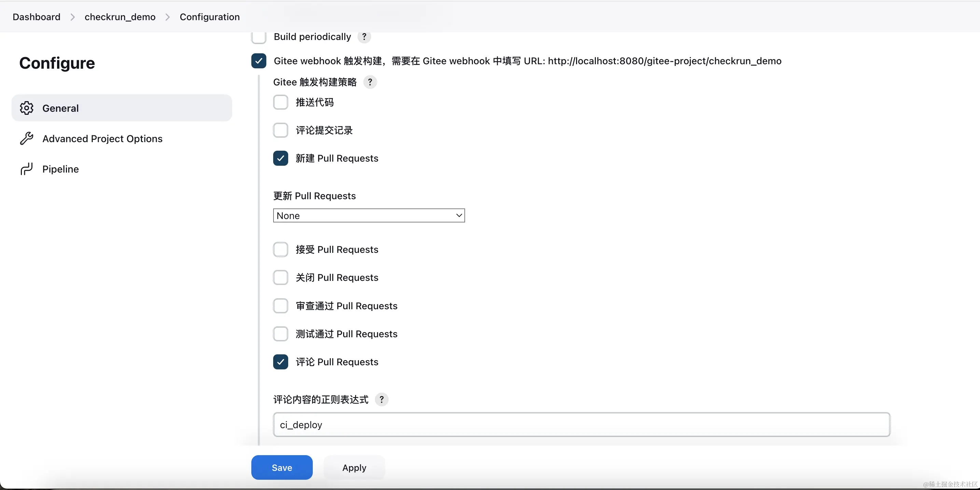Navigate to checkrun_demo via breadcrumb
The height and width of the screenshot is (490, 980).
[120, 17]
